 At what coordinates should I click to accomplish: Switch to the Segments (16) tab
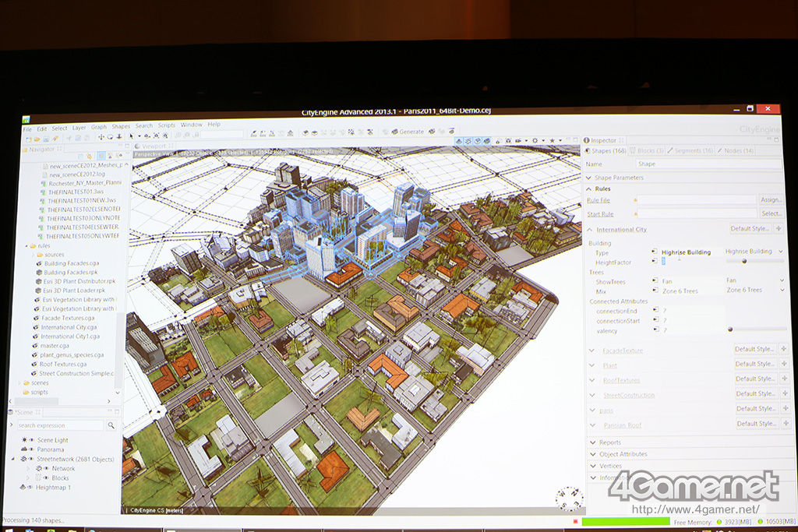tap(693, 150)
